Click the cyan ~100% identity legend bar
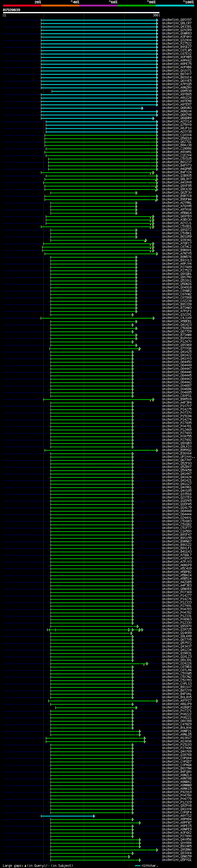 (175, 6)
